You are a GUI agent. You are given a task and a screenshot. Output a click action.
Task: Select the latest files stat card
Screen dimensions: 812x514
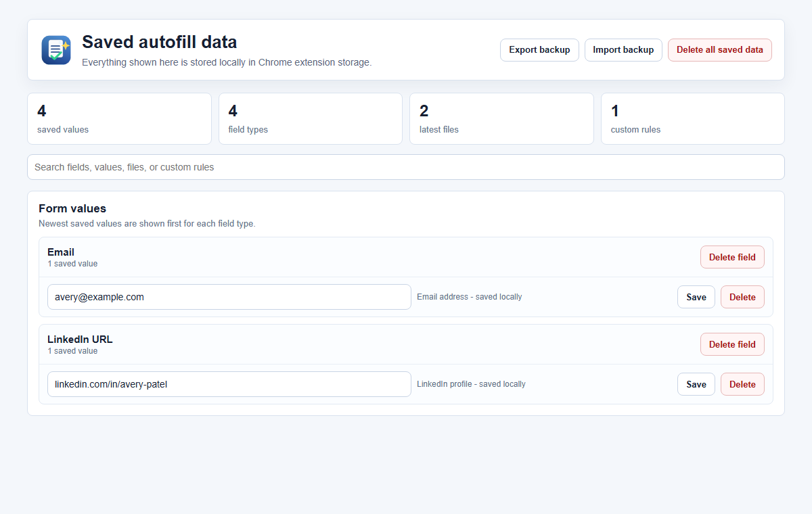point(501,118)
